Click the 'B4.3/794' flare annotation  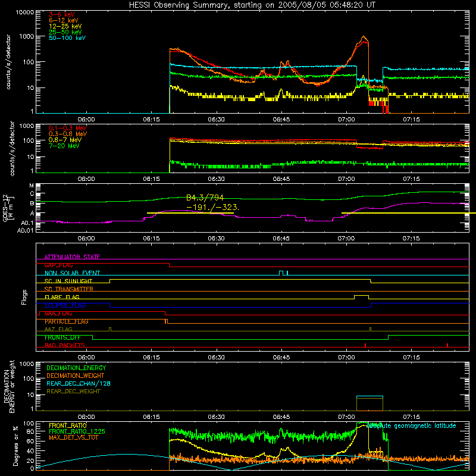(x=205, y=198)
